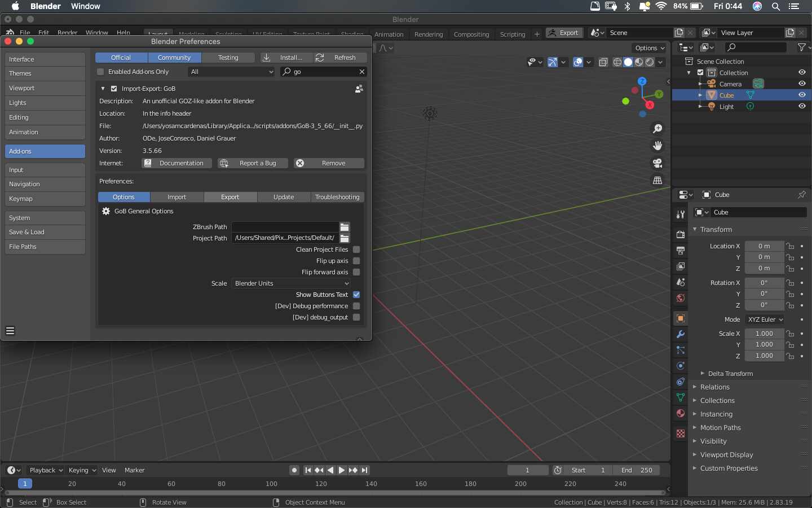Select the pan hand gizmo icon
The height and width of the screenshot is (508, 812).
pos(657,146)
